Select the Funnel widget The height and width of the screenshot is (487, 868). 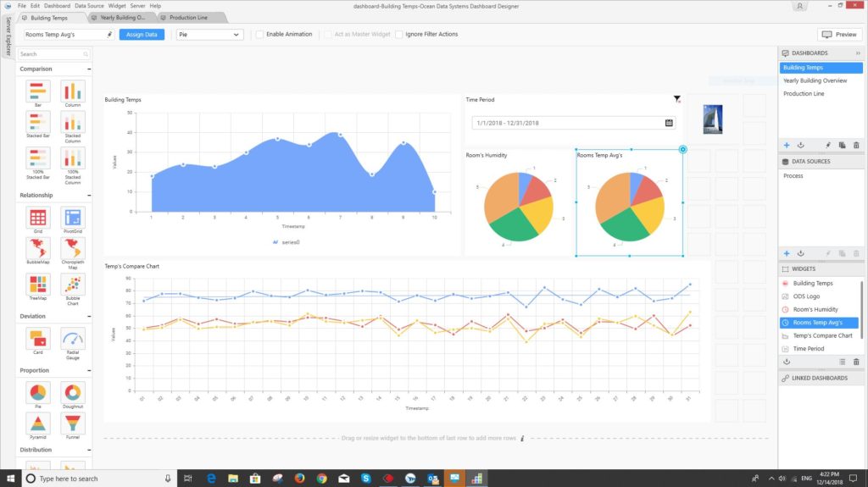point(73,423)
